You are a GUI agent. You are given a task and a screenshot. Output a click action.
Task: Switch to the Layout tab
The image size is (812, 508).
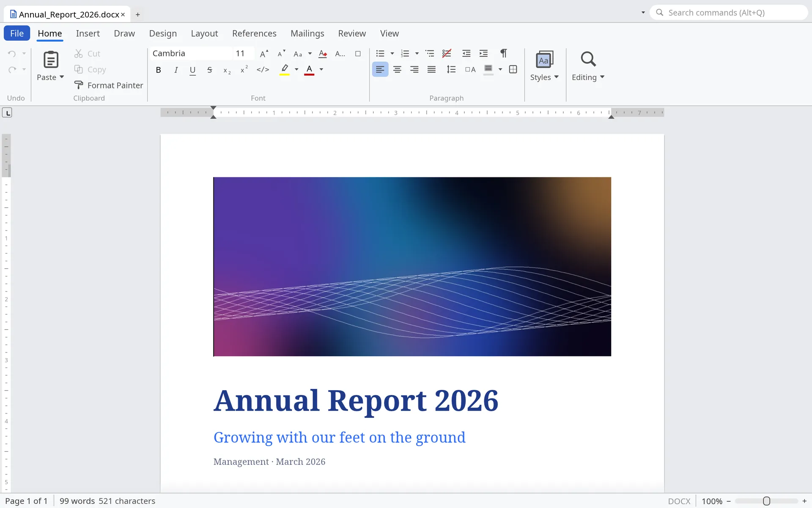click(204, 33)
